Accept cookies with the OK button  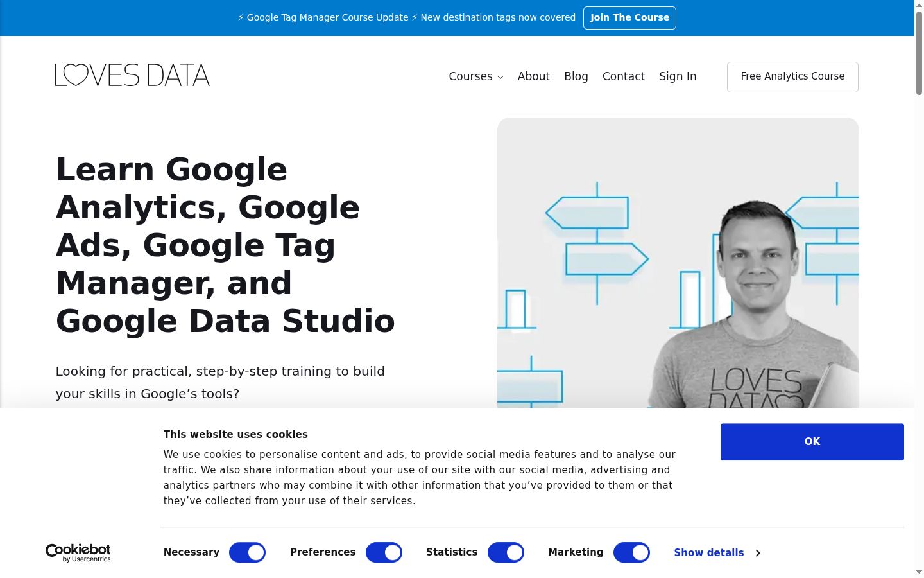point(812,442)
